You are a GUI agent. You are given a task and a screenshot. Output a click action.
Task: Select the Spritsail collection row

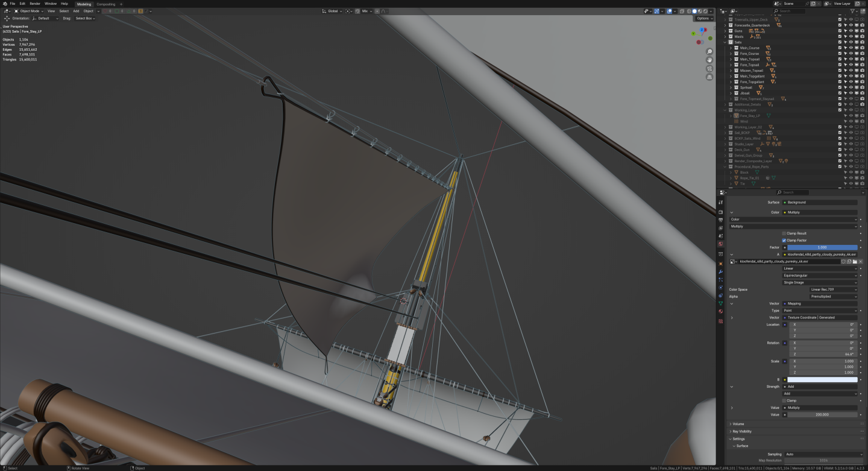click(746, 87)
